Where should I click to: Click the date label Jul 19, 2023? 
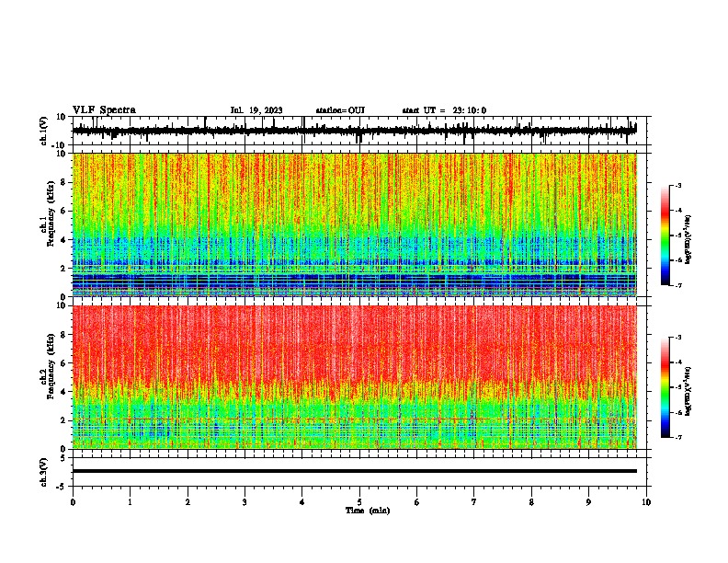256,110
